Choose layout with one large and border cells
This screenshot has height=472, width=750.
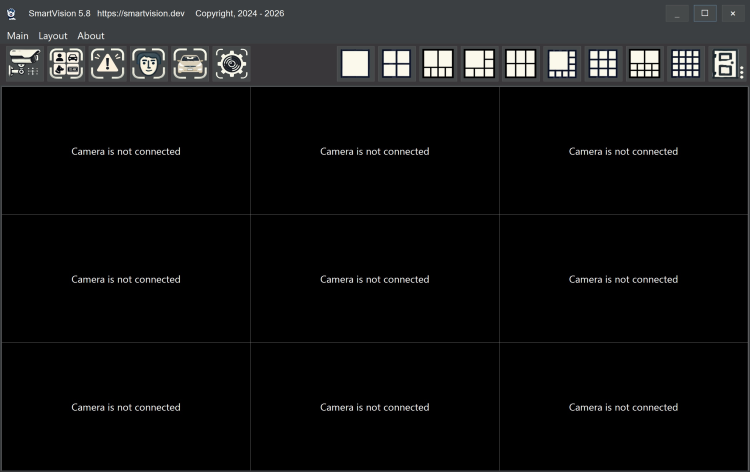tap(562, 64)
